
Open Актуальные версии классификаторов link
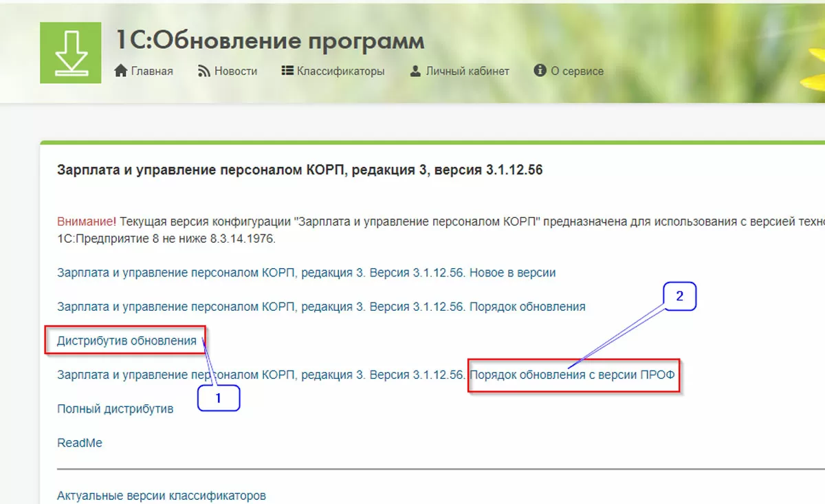[162, 496]
